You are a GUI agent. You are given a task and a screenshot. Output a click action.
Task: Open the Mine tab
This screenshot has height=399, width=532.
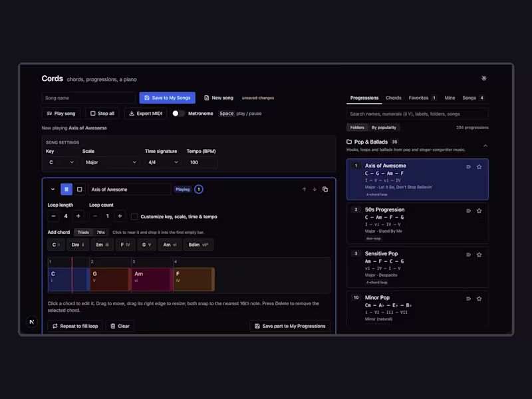click(450, 98)
